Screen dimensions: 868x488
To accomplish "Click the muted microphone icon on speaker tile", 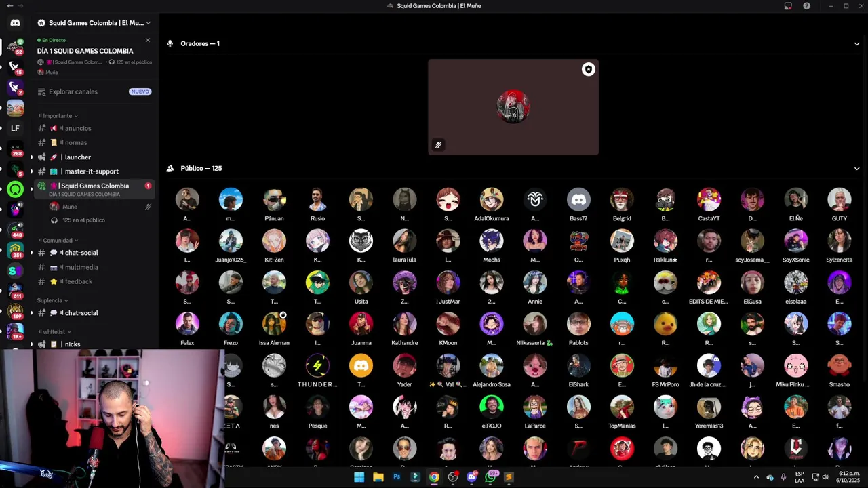I will pyautogui.click(x=438, y=144).
